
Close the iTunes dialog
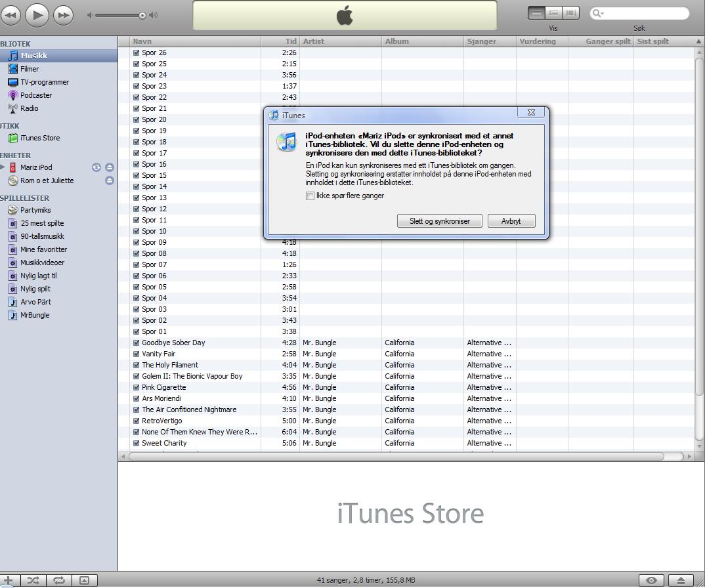531,112
